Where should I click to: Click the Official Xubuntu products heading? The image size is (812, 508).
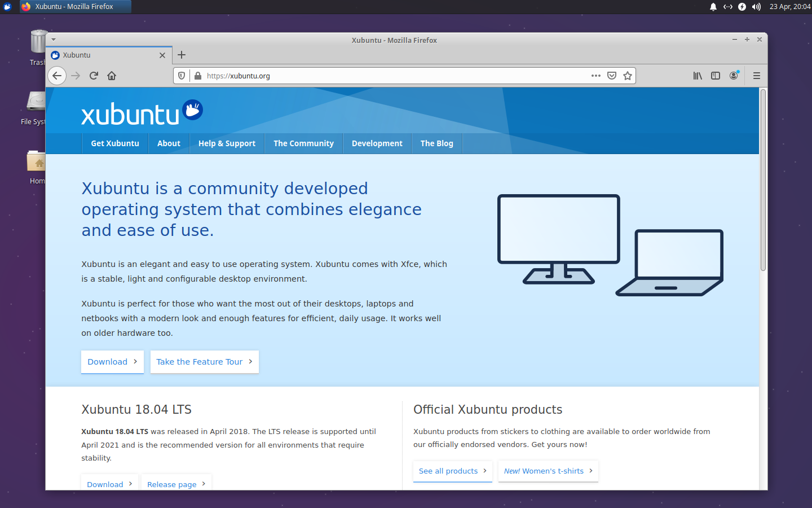pos(488,410)
